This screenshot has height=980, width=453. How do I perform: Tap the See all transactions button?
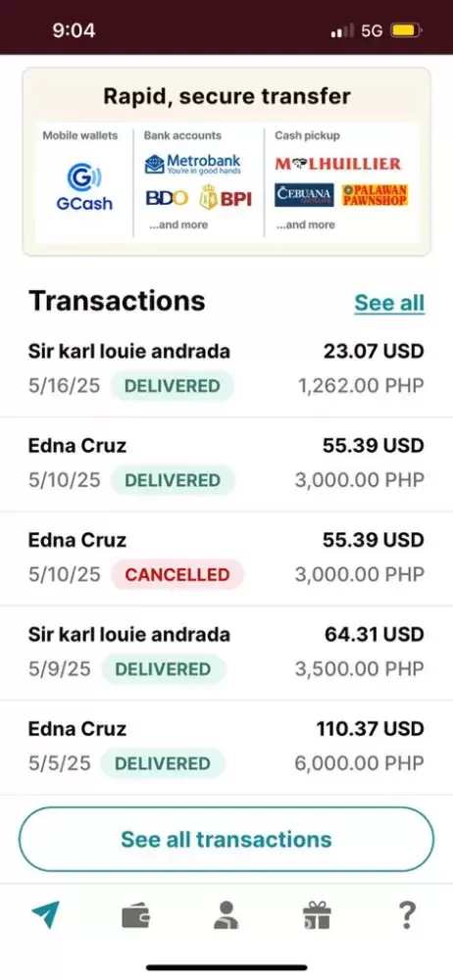[x=226, y=840]
